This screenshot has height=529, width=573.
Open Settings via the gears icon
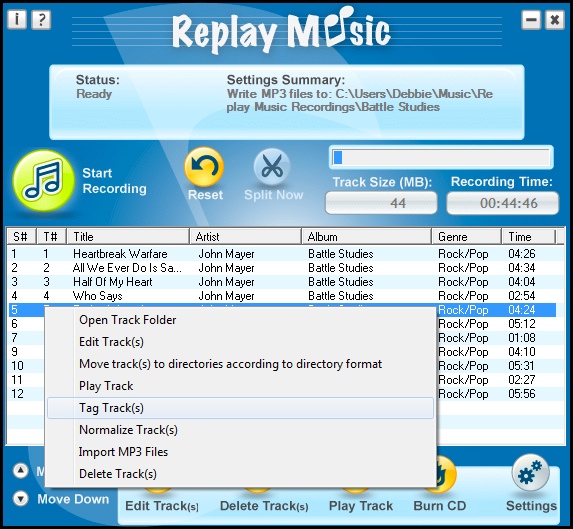(x=531, y=473)
